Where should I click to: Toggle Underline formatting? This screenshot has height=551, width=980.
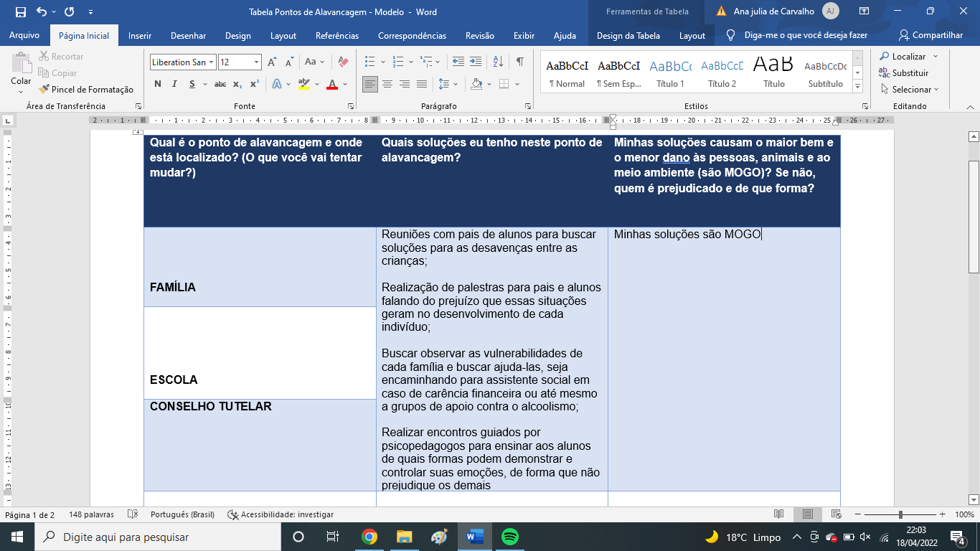pos(192,85)
